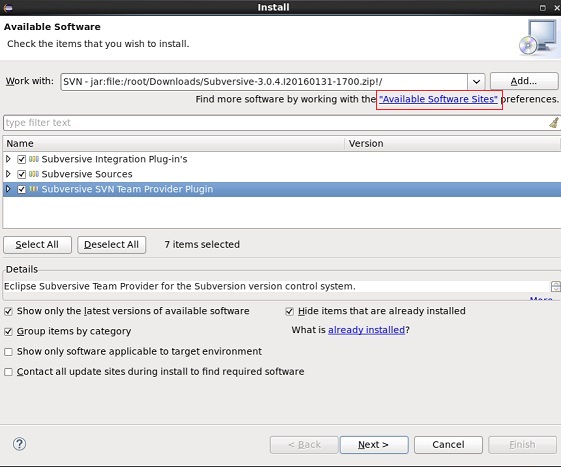This screenshot has width=561, height=468.
Task: Uncheck Subversive Sources checkbox
Action: pos(21,174)
